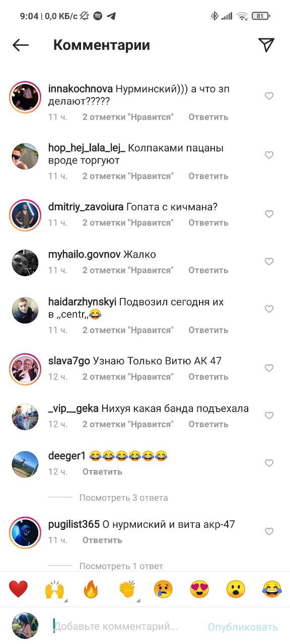Open the direct share paper plane icon
Viewport: 290px width, 644px height.
[266, 45]
